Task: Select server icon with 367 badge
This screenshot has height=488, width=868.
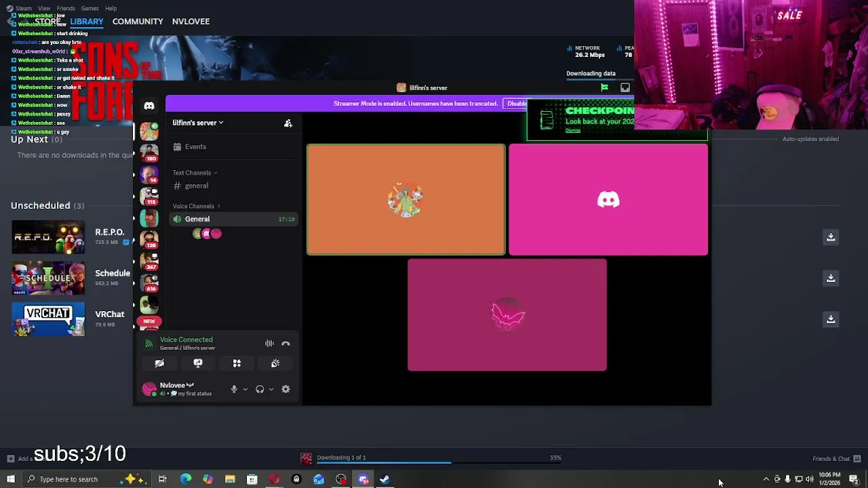Action: tap(149, 261)
